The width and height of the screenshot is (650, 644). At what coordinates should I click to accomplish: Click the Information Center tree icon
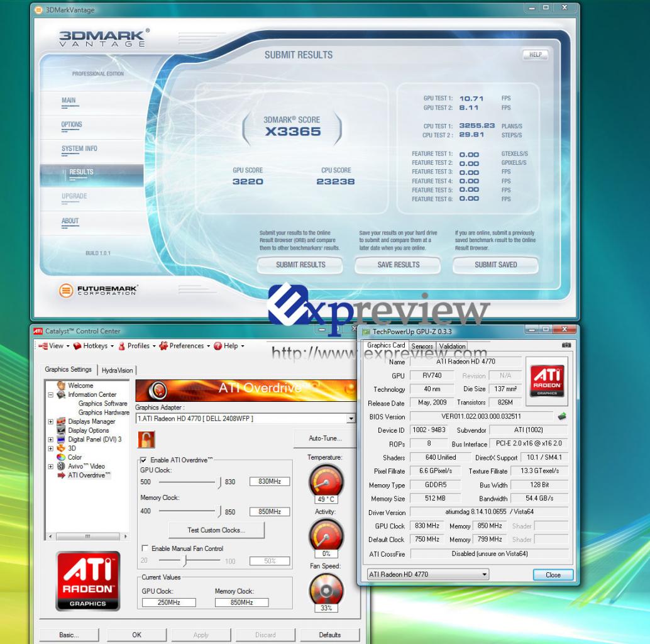[62, 394]
